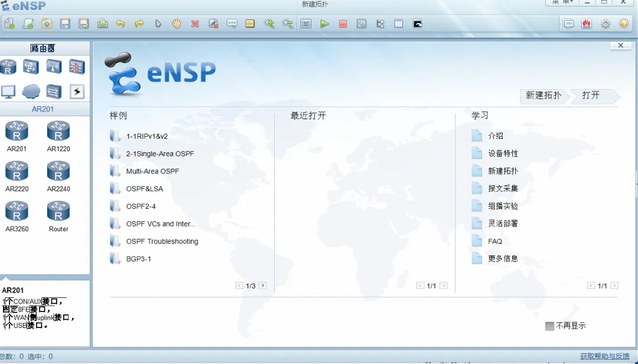Click the delete all connections icon
Screen dimensions: 638x364
(214, 24)
